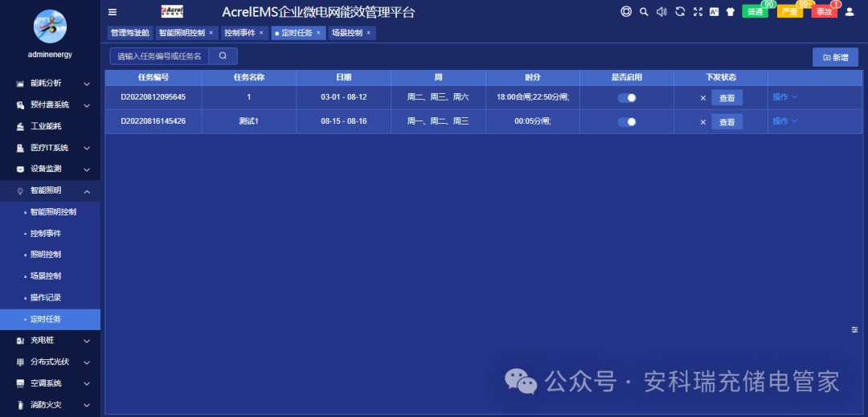Open 场景控制 in sidebar submenu
Image resolution: width=868 pixels, height=417 pixels.
45,276
